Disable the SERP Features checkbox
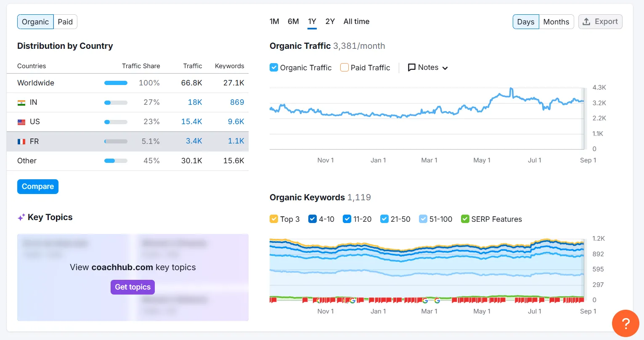Screen dimensions: 644x340 (465, 219)
